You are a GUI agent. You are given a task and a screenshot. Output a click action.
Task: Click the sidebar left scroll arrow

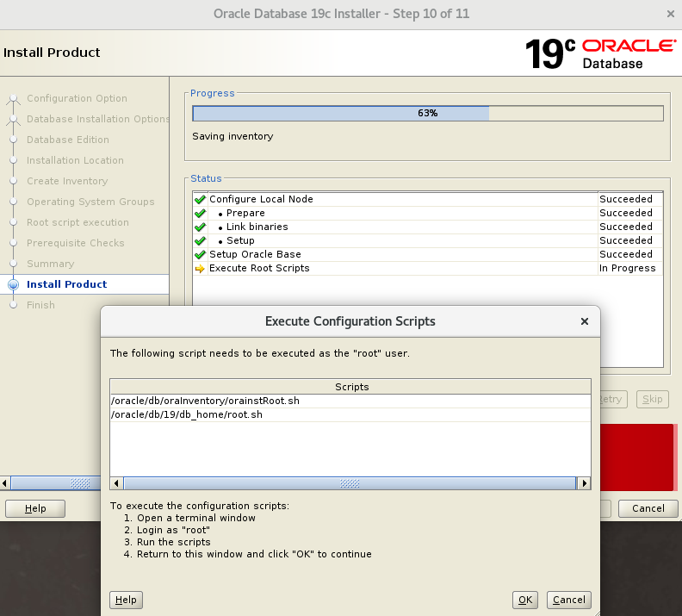tap(4, 482)
